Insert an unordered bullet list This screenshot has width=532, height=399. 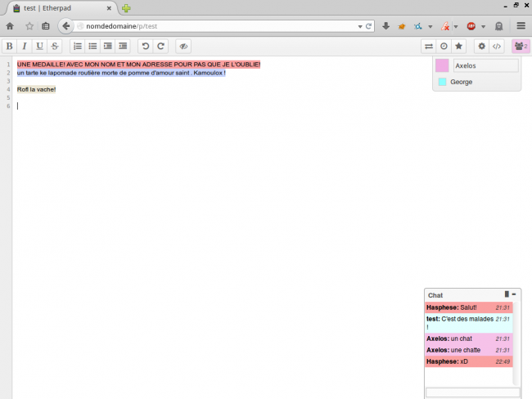(92, 47)
